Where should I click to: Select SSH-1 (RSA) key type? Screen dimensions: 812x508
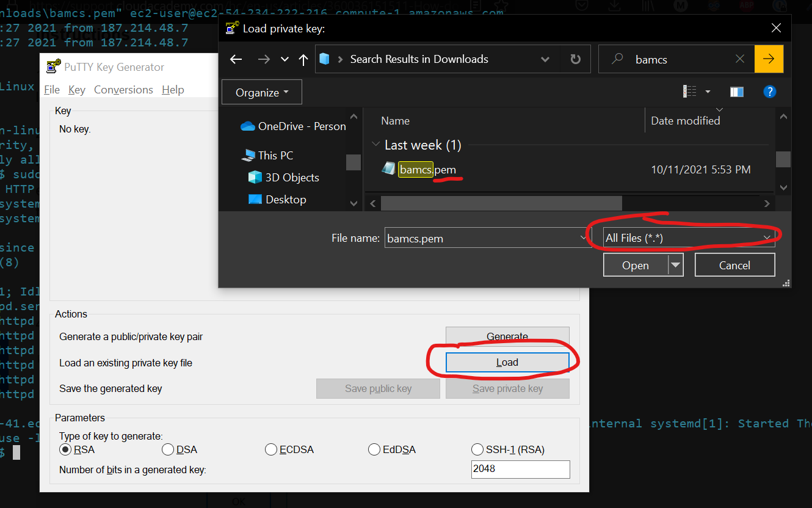click(477, 449)
